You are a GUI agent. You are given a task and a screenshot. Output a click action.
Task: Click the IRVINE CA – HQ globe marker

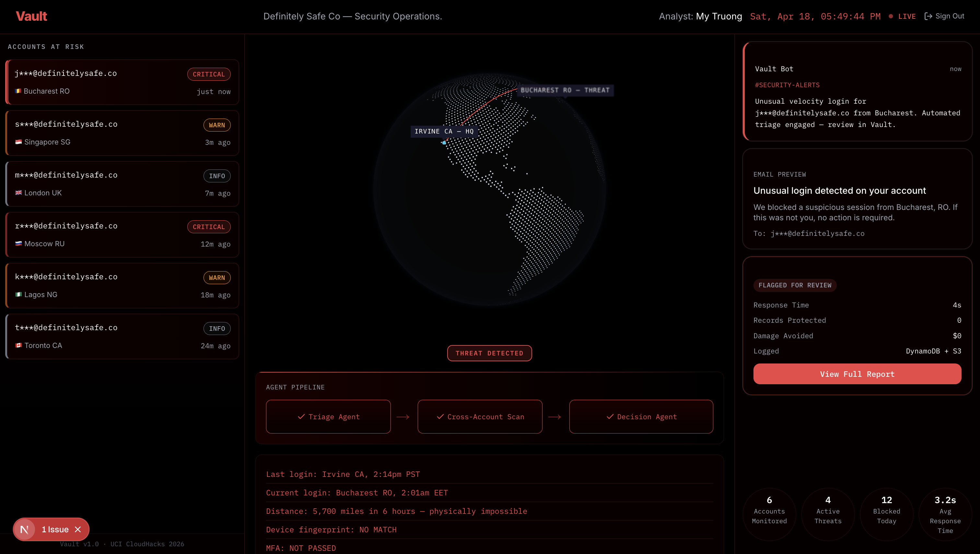pyautogui.click(x=444, y=131)
